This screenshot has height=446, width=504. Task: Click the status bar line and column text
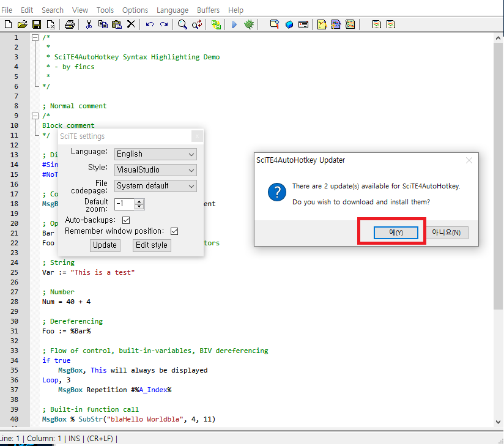point(31,439)
